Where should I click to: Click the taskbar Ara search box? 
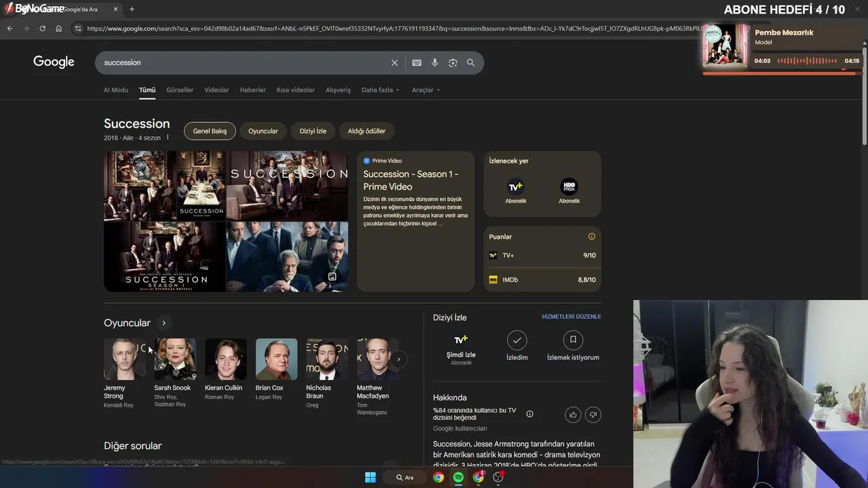(x=406, y=477)
